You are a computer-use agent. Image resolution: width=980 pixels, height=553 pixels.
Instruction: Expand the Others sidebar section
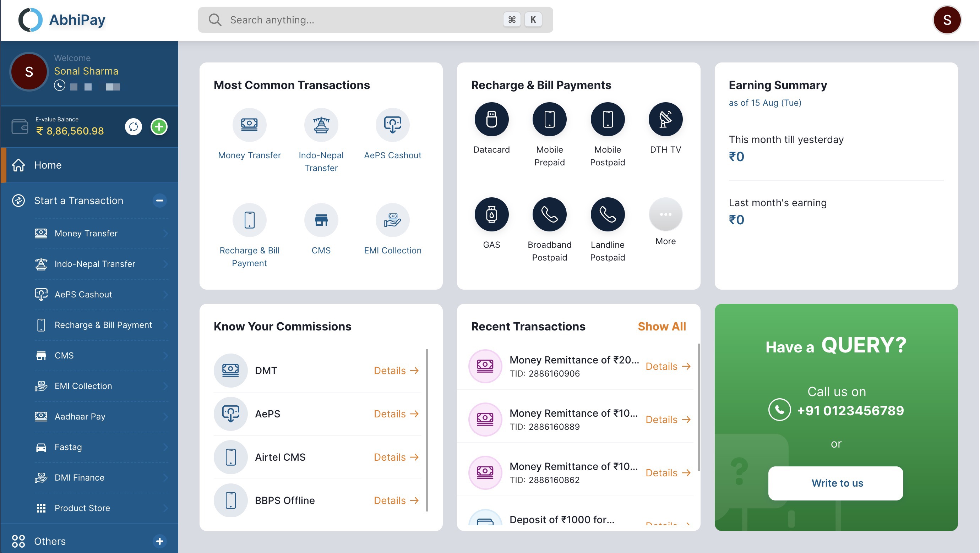coord(160,541)
